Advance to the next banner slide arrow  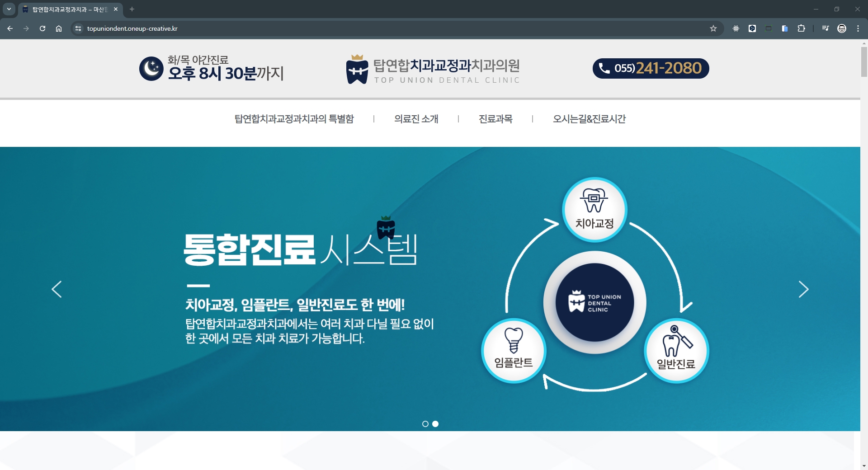click(803, 289)
